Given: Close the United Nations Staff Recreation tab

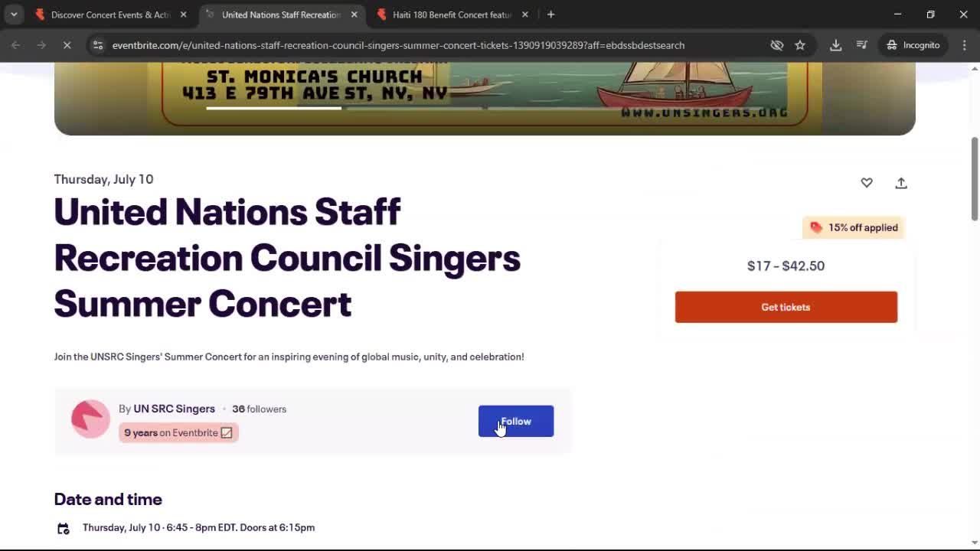Looking at the screenshot, I should click(354, 15).
